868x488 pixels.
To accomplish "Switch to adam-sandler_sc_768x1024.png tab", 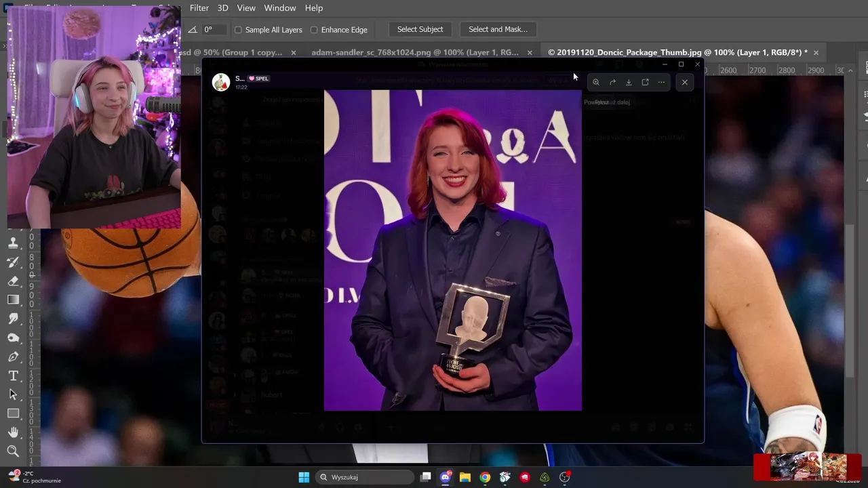I will (x=415, y=52).
